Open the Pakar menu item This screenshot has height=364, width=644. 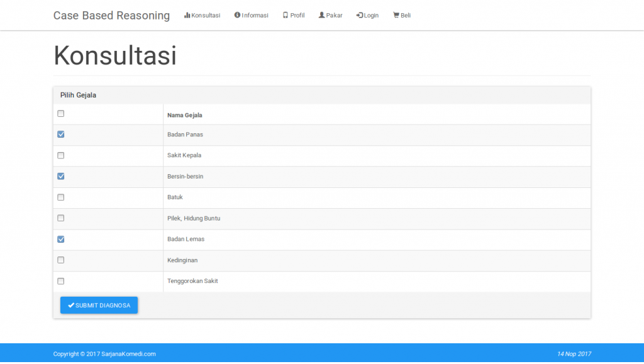tap(331, 15)
